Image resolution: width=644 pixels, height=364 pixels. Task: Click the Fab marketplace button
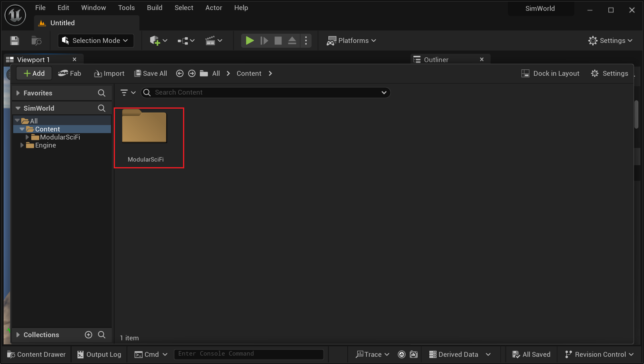(70, 73)
